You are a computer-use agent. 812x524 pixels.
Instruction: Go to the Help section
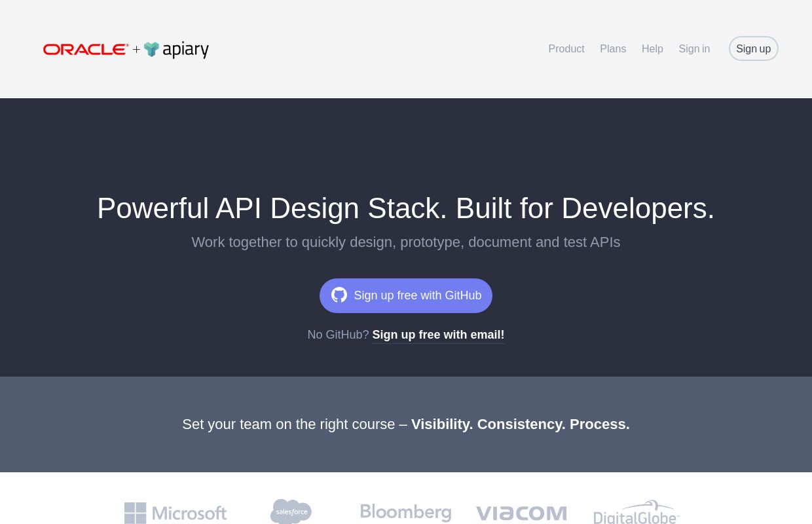point(652,49)
